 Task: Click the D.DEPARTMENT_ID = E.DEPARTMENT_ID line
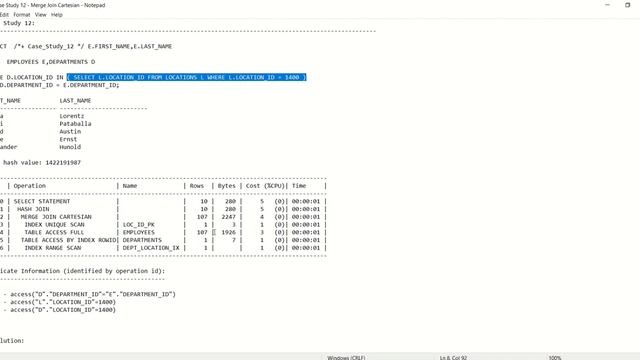point(60,85)
